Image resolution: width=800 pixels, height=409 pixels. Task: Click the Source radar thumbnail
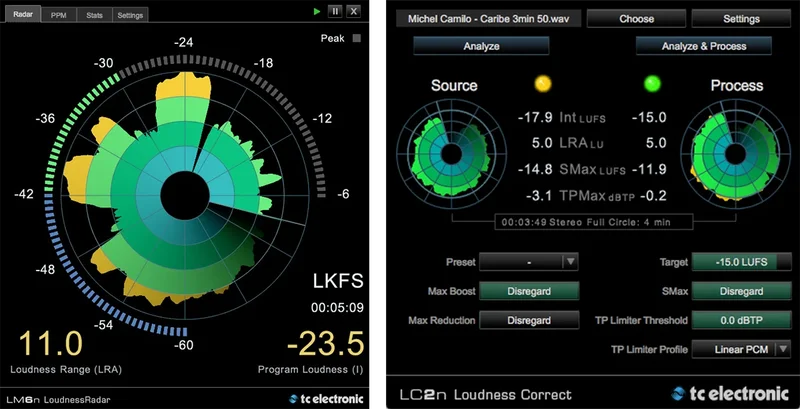[x=451, y=154]
